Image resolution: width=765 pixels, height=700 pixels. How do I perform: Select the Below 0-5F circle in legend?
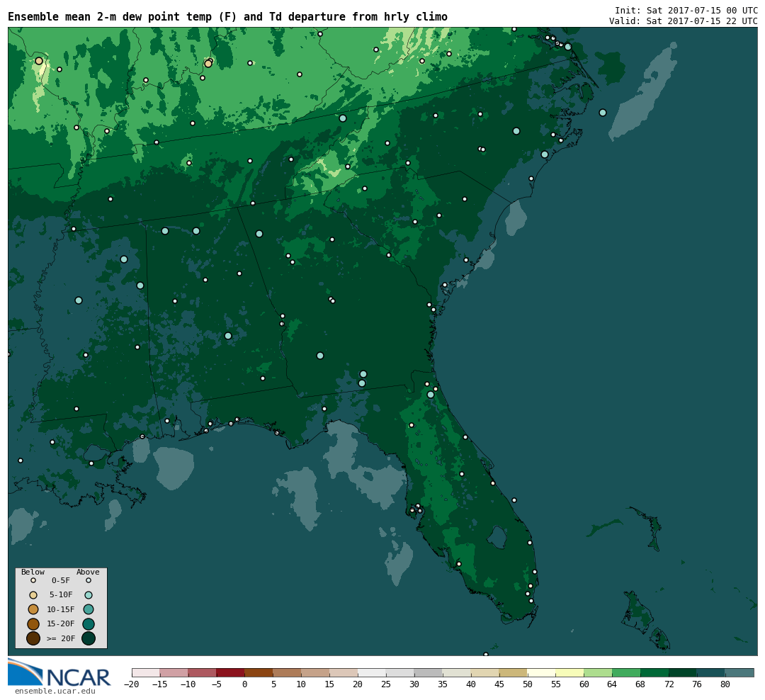click(x=33, y=581)
